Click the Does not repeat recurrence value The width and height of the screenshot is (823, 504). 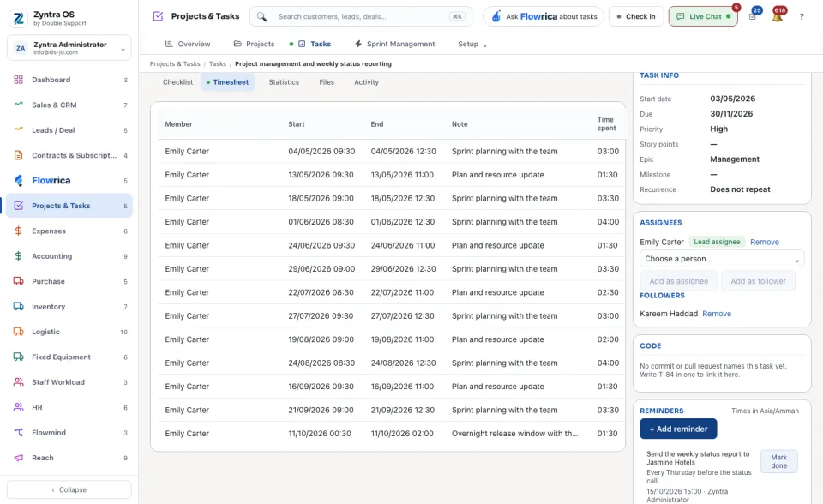[x=740, y=189]
